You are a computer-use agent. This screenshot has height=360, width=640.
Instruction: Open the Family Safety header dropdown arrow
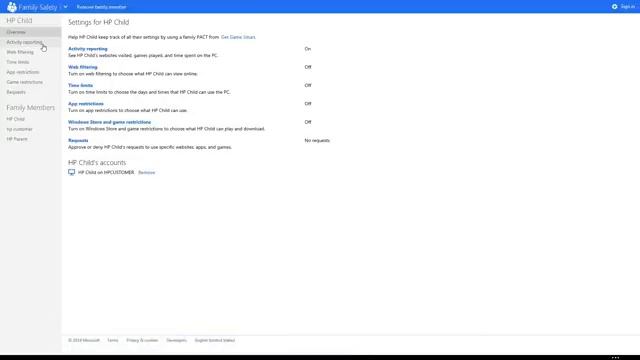65,7
